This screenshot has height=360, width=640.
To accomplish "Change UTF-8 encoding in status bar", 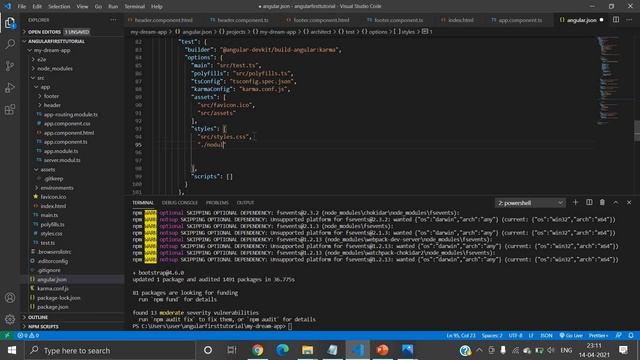I will 516,335.
